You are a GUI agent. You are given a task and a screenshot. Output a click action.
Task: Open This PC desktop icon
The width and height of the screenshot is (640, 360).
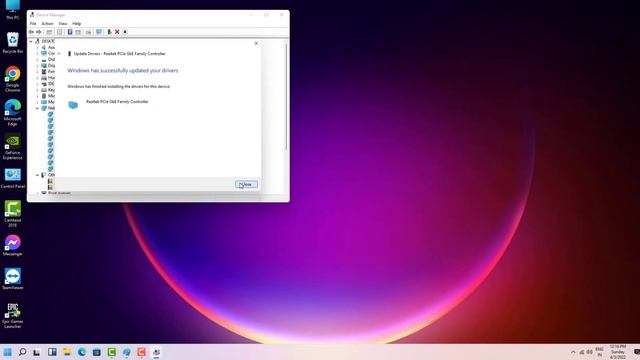pyautogui.click(x=13, y=10)
